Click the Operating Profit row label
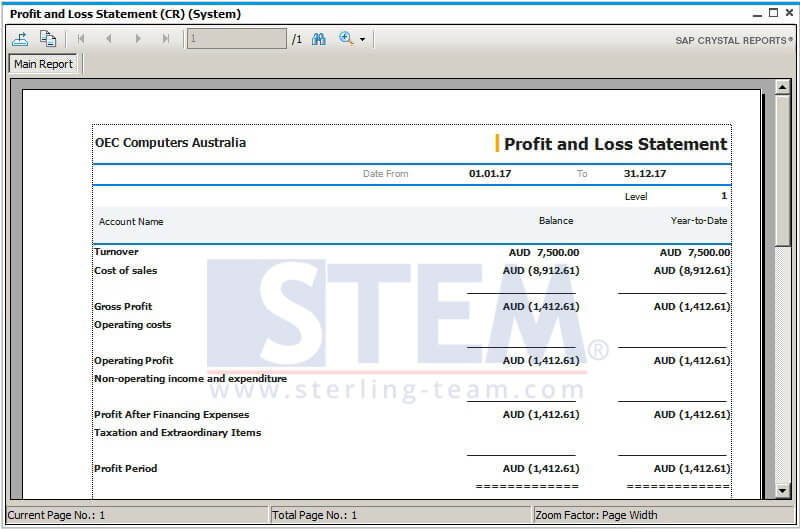This screenshot has width=800, height=529. 134,361
